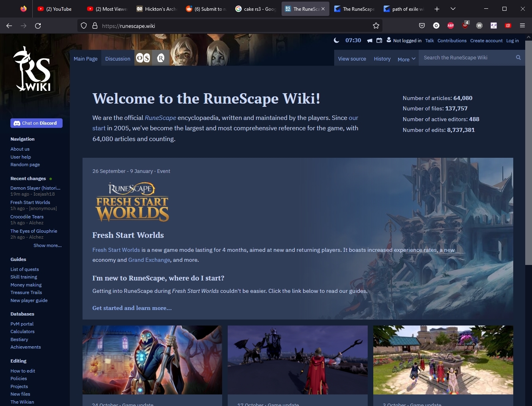Click the RS Wiki logo

pos(32,69)
